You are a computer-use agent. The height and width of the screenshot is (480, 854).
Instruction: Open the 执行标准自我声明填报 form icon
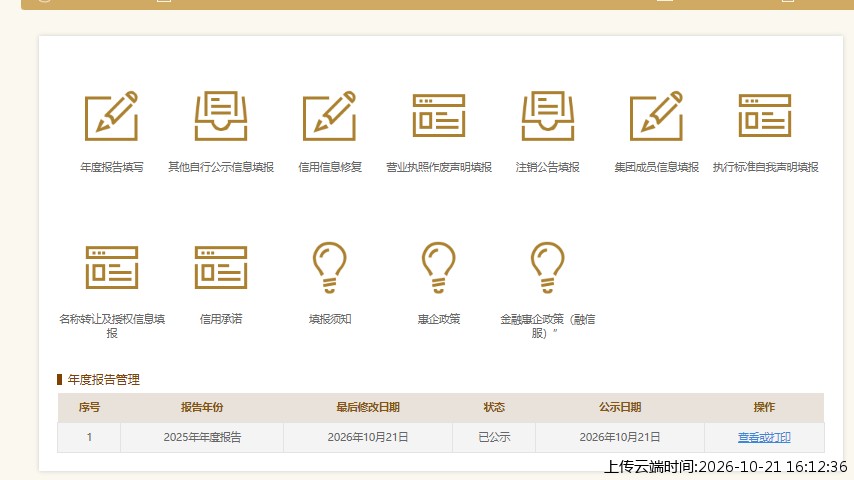[x=765, y=116]
